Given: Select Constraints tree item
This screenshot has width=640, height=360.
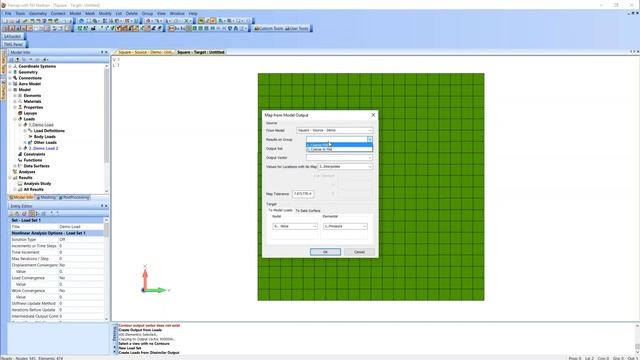Looking at the screenshot, I should point(34,154).
